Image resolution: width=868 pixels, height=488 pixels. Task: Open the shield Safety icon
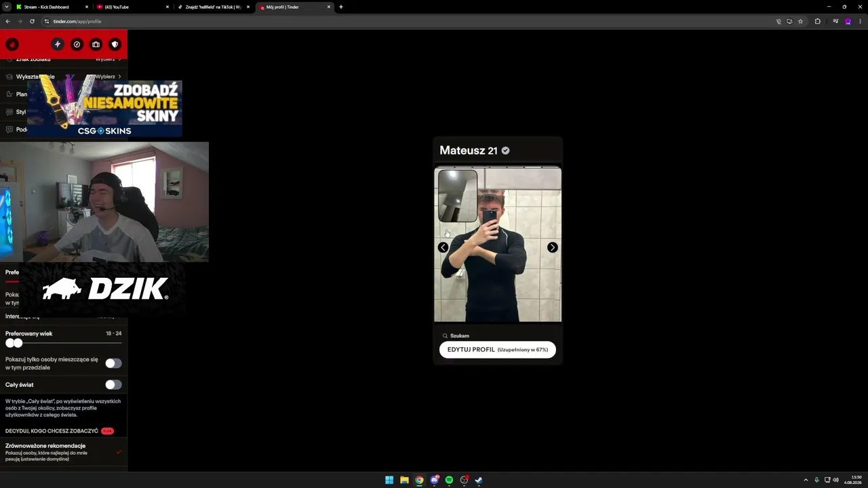(115, 45)
